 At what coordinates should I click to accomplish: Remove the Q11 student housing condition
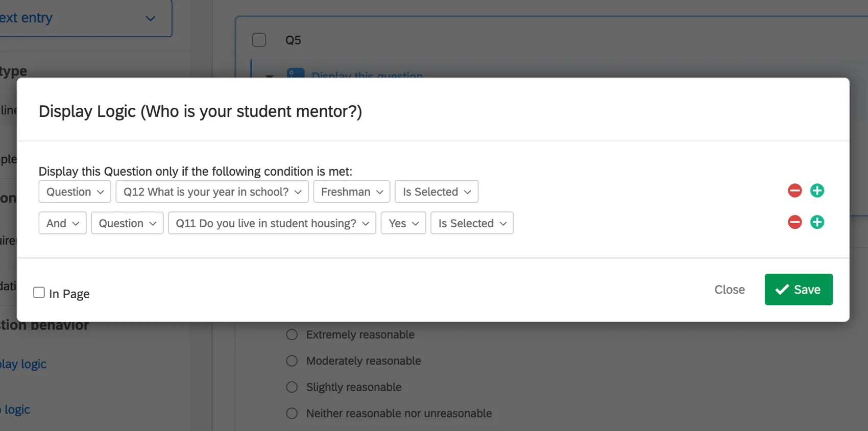794,222
